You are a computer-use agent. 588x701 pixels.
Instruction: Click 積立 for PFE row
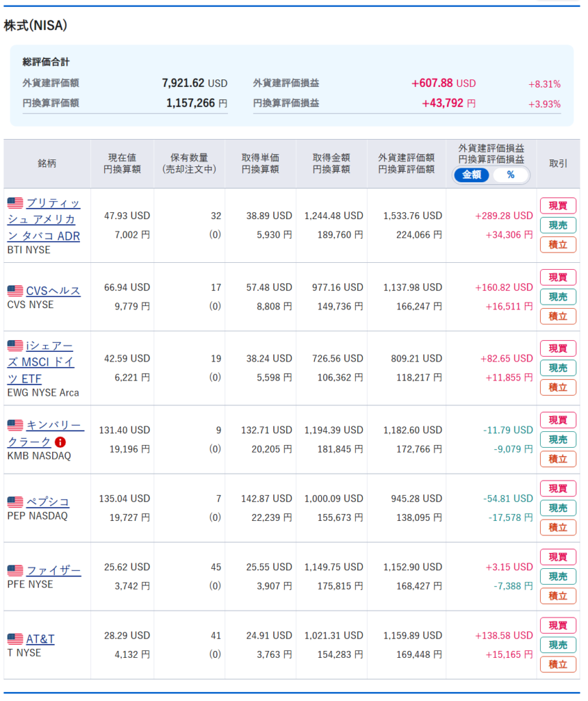coord(558,596)
